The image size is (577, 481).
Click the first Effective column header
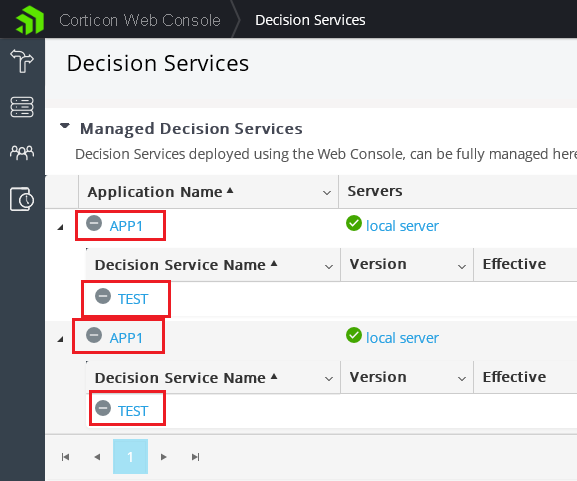[514, 264]
